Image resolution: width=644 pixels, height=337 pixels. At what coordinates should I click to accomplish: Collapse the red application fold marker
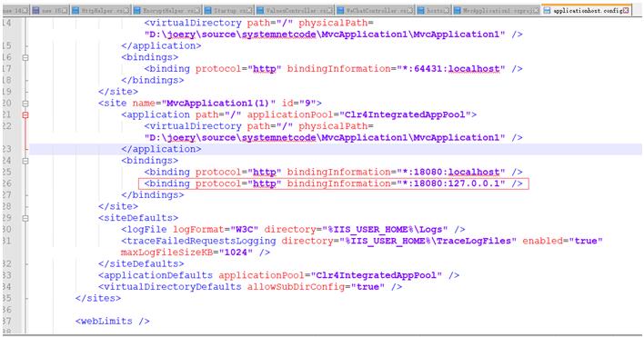pyautogui.click(x=25, y=115)
